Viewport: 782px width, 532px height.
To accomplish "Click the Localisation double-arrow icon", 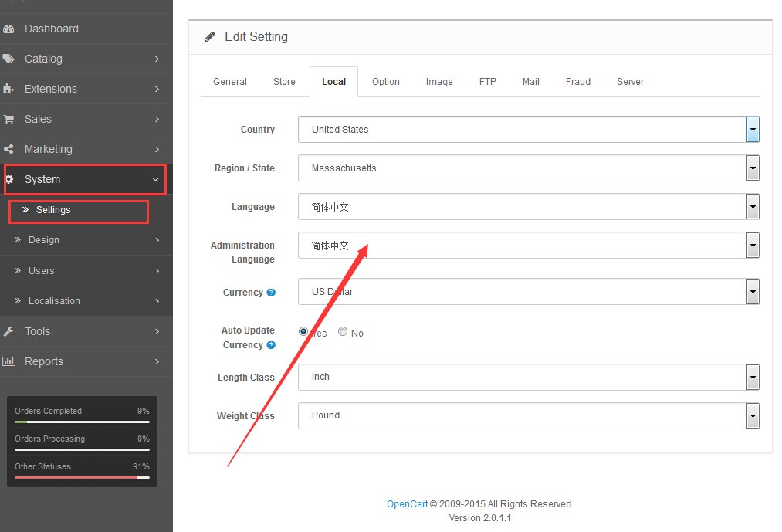I will click(18, 301).
